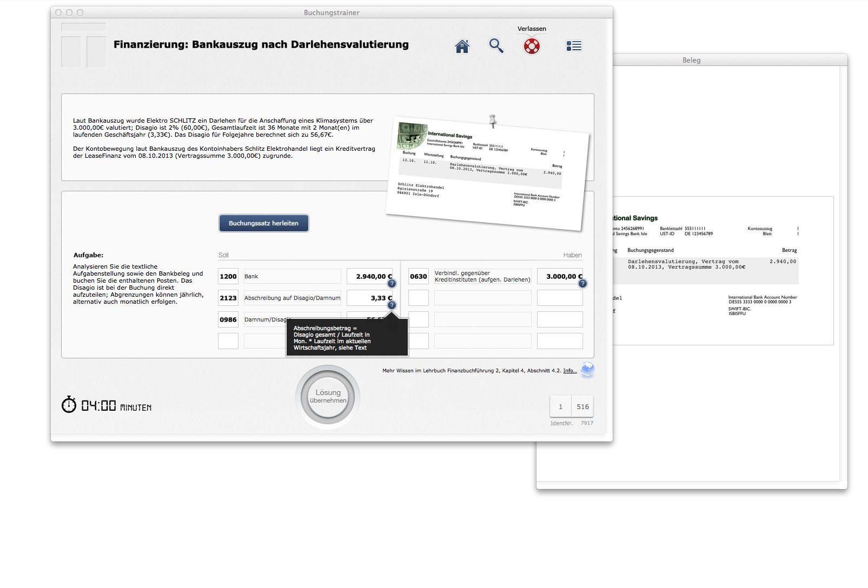The image size is (868, 588).
Task: Click the Soll column header
Action: click(x=223, y=255)
